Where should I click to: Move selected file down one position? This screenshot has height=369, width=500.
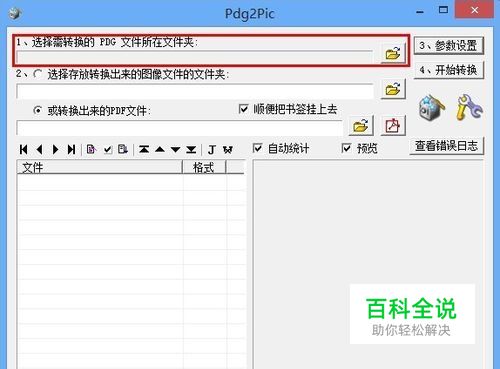pyautogui.click(x=175, y=149)
